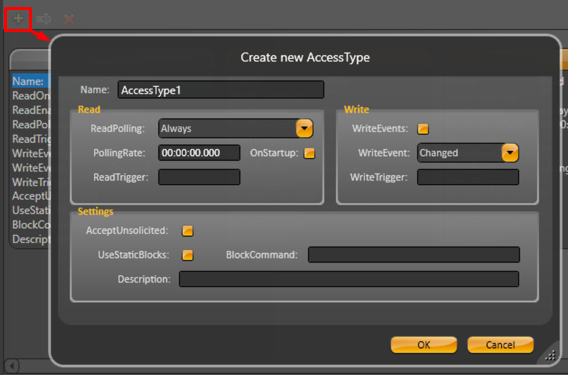The width and height of the screenshot is (568, 375).
Task: Click the left scroll arrow at the bottom
Action: [x=12, y=366]
